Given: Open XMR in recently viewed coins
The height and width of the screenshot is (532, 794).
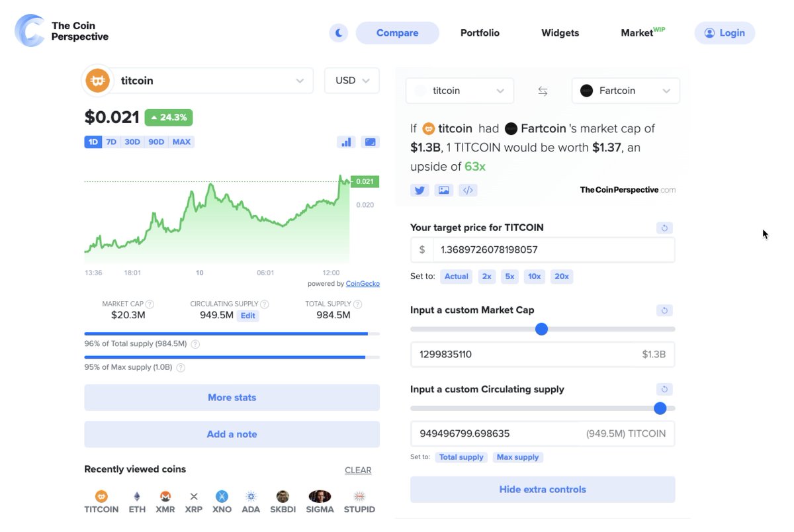Looking at the screenshot, I should pyautogui.click(x=165, y=502).
